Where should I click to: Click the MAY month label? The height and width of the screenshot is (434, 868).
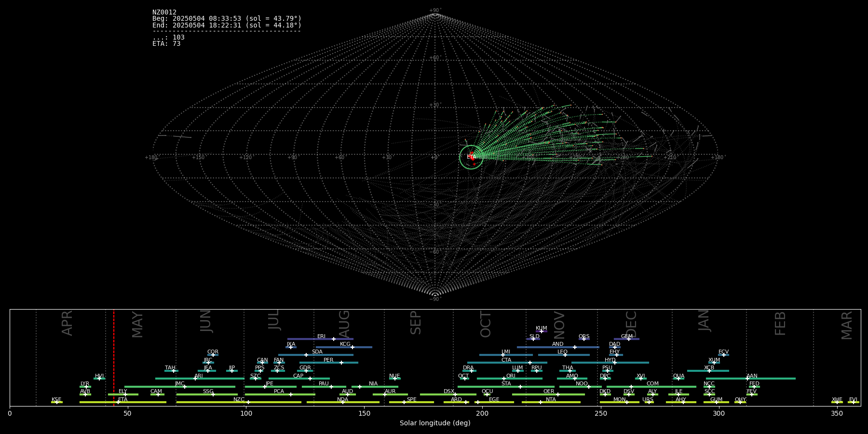(137, 325)
